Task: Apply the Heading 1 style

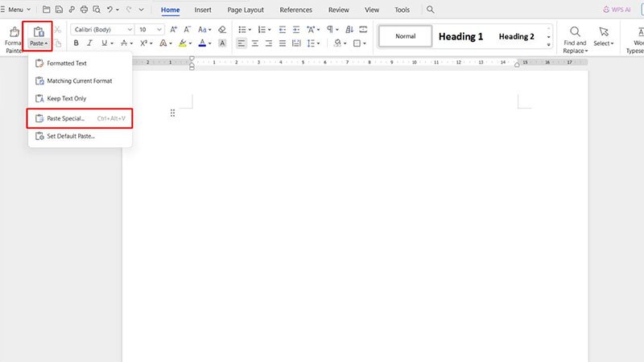Action: click(x=460, y=36)
